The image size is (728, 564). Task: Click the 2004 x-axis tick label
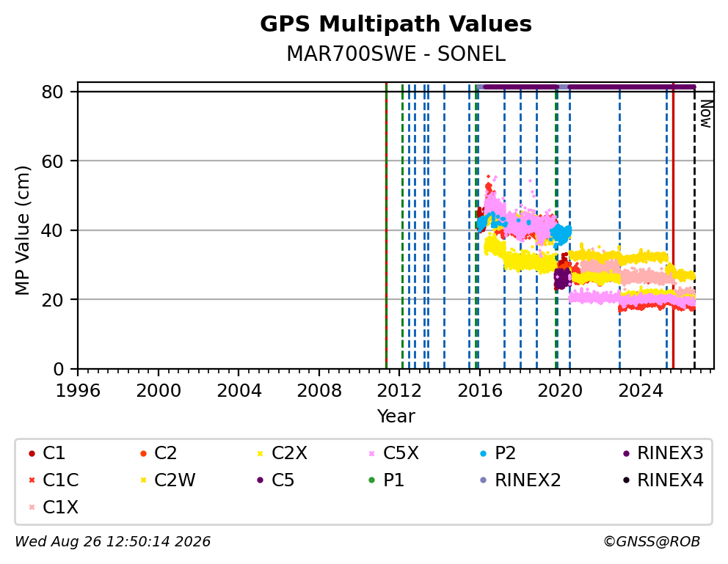click(x=239, y=391)
